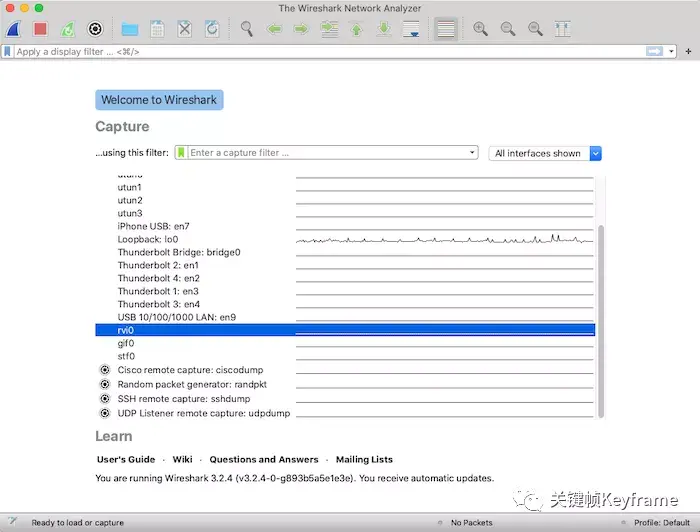Jump to last packet down arrow

[383, 29]
